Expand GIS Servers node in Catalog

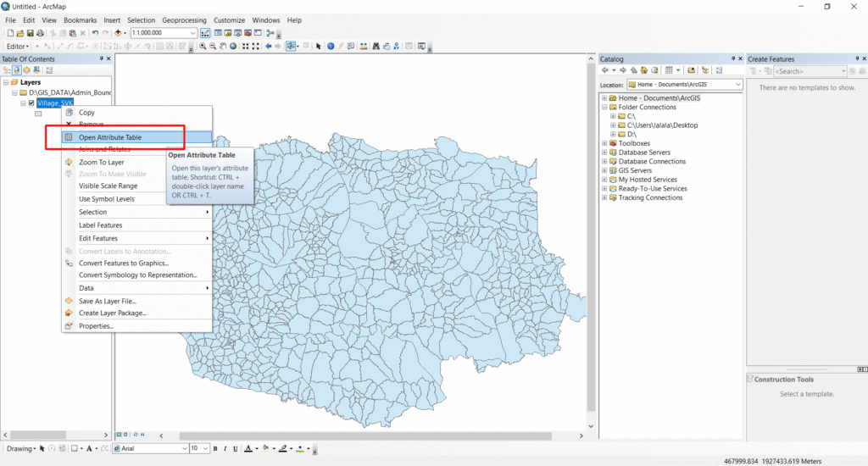[x=604, y=170]
